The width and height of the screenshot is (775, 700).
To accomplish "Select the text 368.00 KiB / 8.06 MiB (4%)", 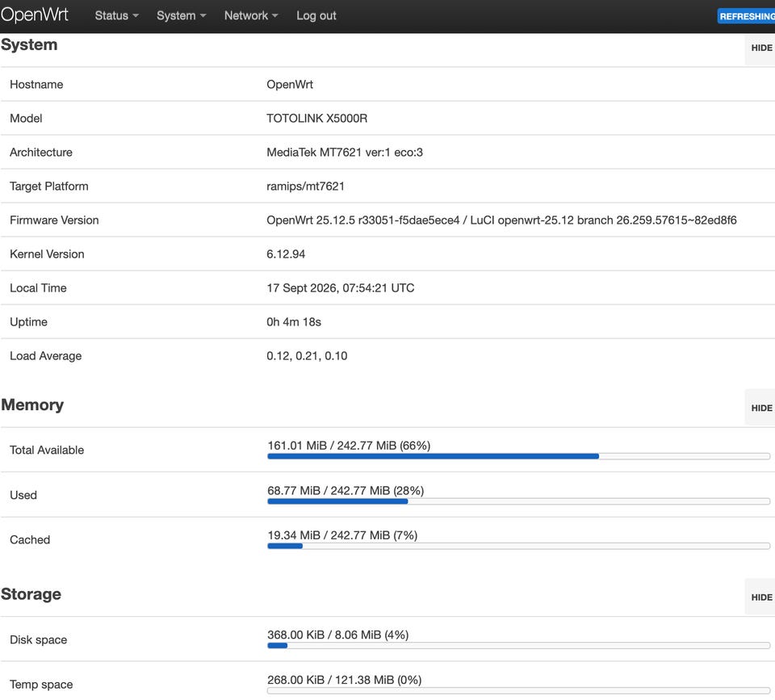I will coord(338,635).
